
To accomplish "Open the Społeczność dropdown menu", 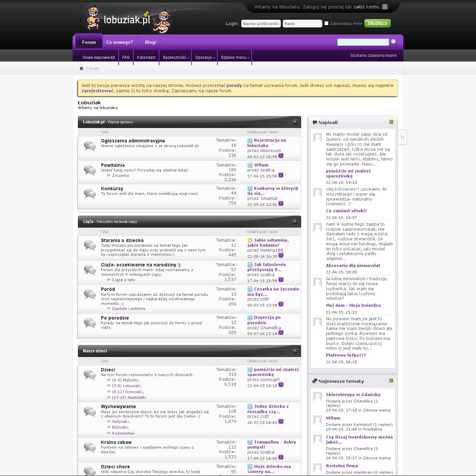I will tap(176, 57).
